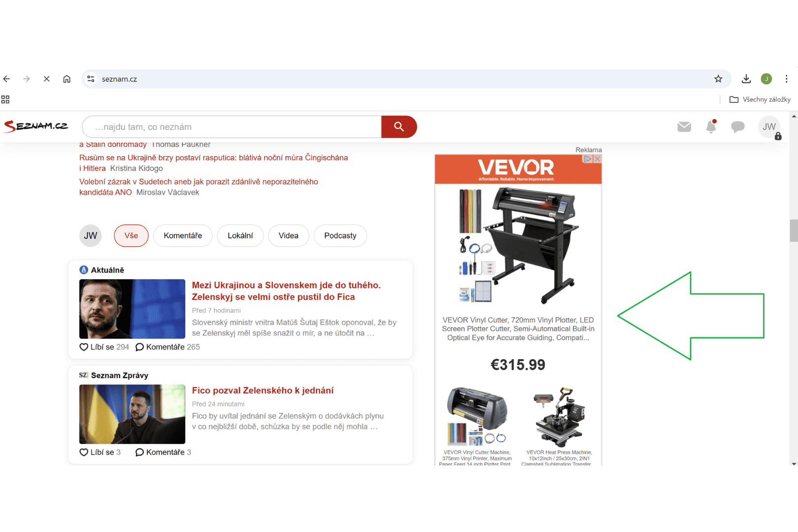
Task: Select the Lokální feed filter
Action: tap(240, 235)
